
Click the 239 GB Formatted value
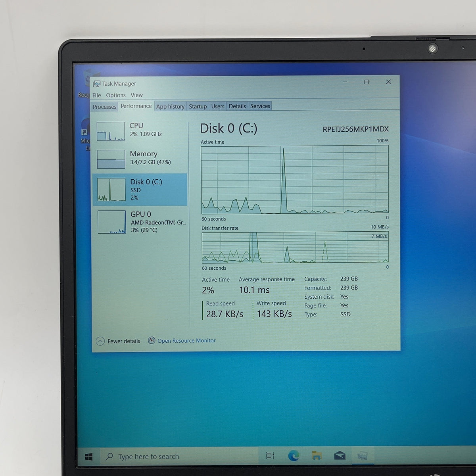click(x=349, y=288)
